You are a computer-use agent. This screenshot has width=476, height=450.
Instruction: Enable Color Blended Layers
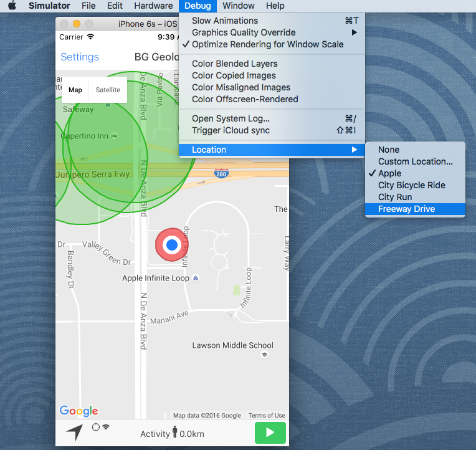click(x=272, y=64)
